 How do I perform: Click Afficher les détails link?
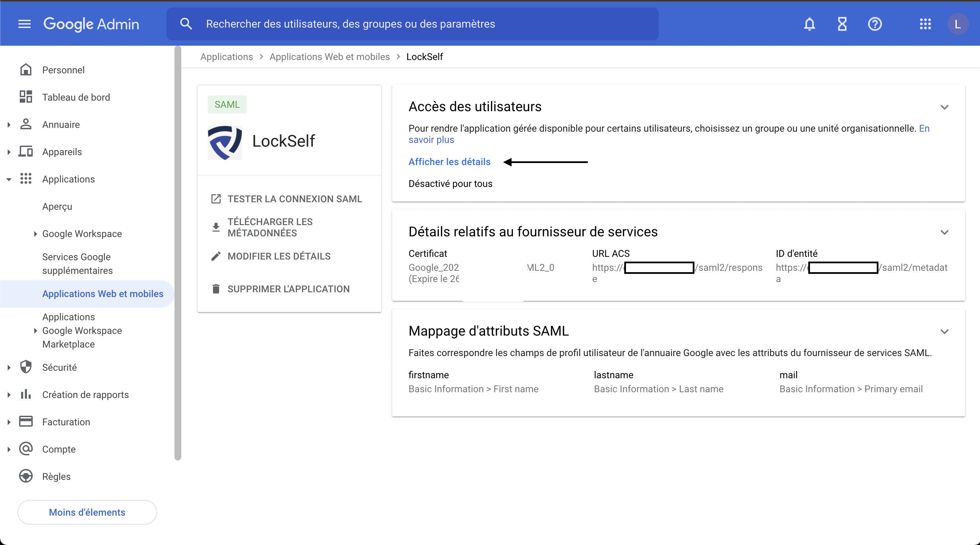point(449,162)
